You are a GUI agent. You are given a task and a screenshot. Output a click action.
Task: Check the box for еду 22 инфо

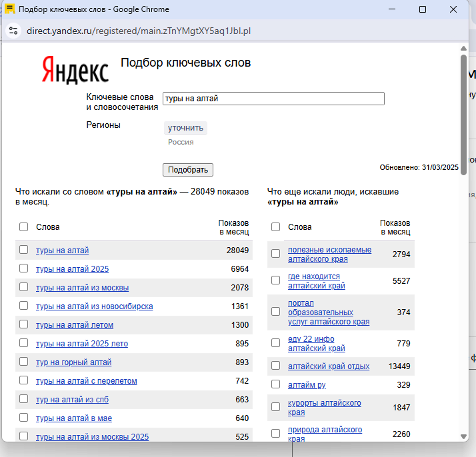coord(275,343)
